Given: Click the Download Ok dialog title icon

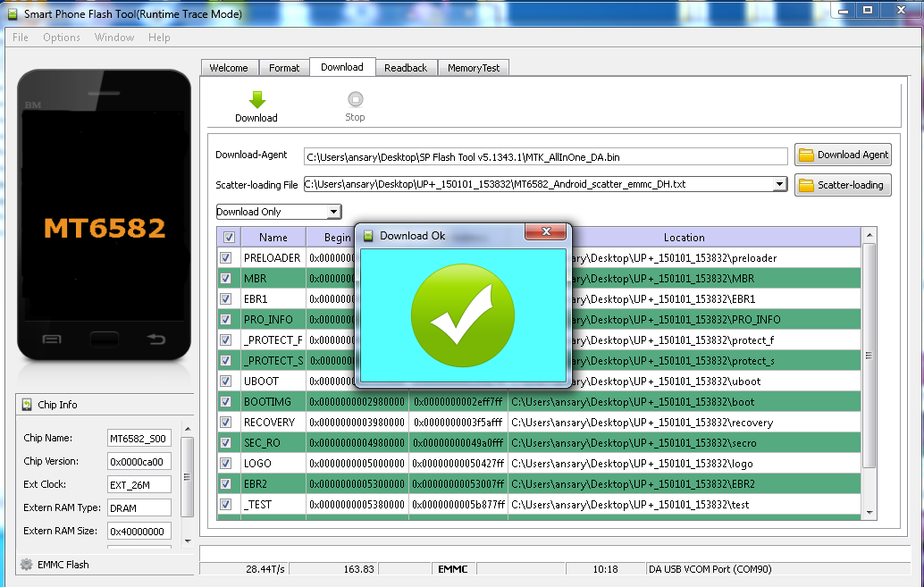Looking at the screenshot, I should tap(368, 236).
